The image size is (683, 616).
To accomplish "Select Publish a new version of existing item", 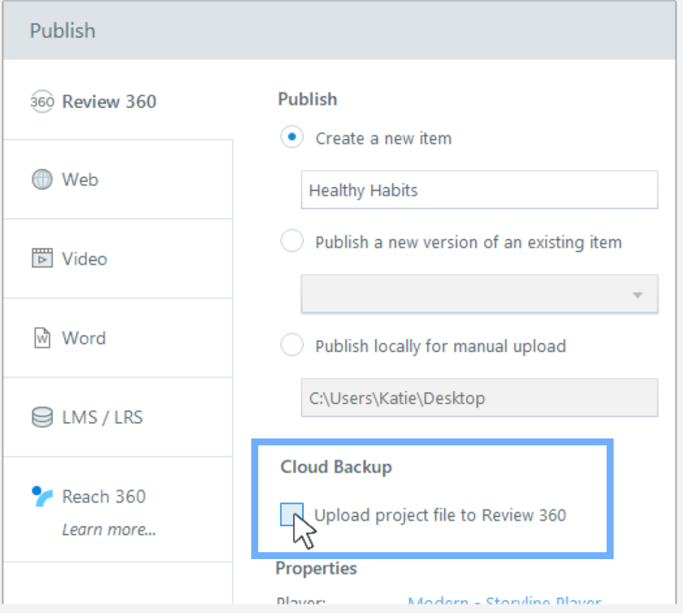I will 292,241.
